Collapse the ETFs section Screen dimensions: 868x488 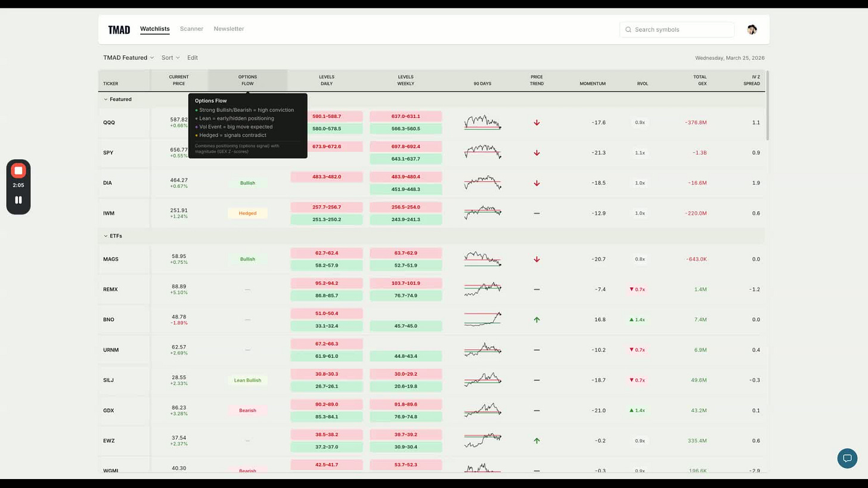pos(113,236)
